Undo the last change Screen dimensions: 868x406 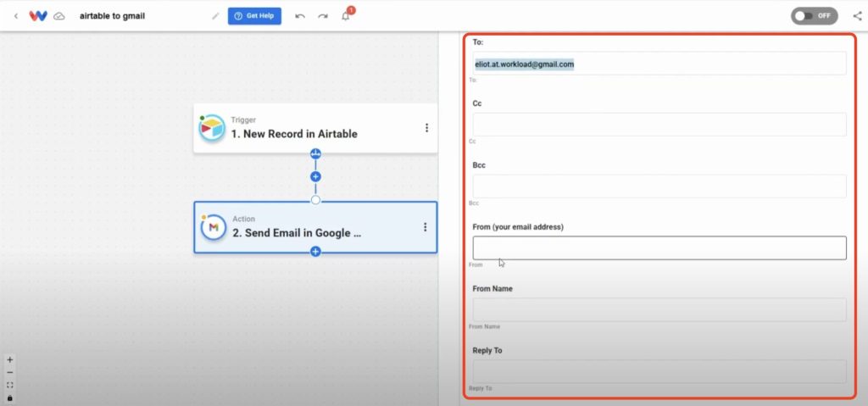[x=300, y=16]
